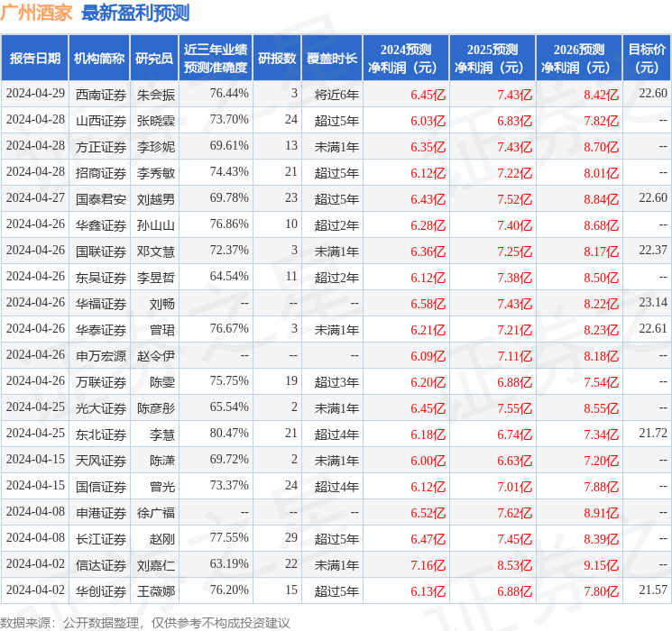This screenshot has width=672, height=631.
Task: Click target price 21.57
Action: pos(653,590)
